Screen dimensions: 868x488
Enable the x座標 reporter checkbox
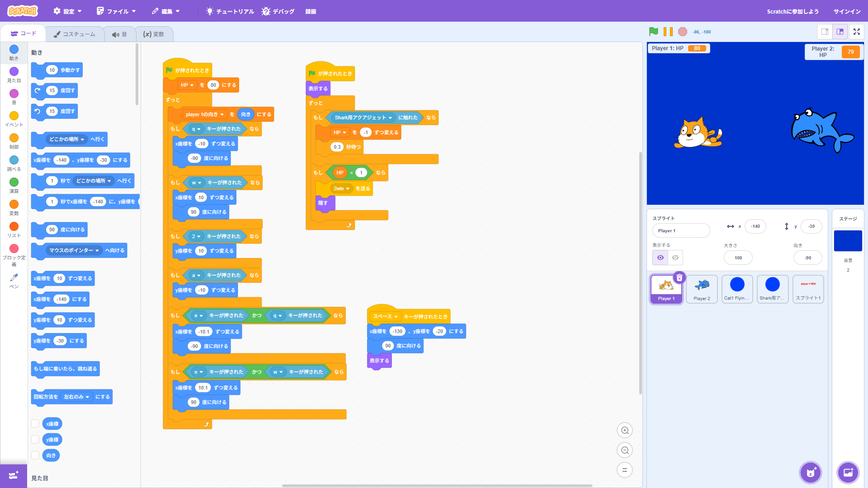point(35,424)
